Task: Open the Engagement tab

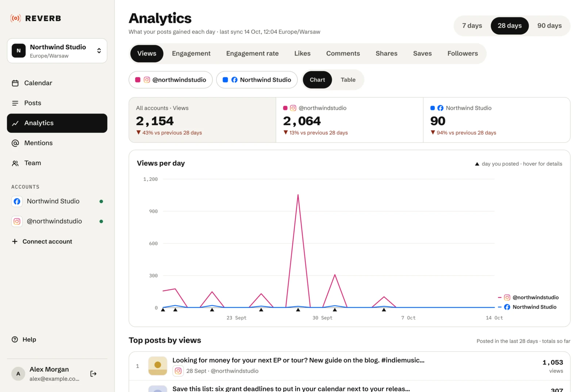Action: [191, 54]
